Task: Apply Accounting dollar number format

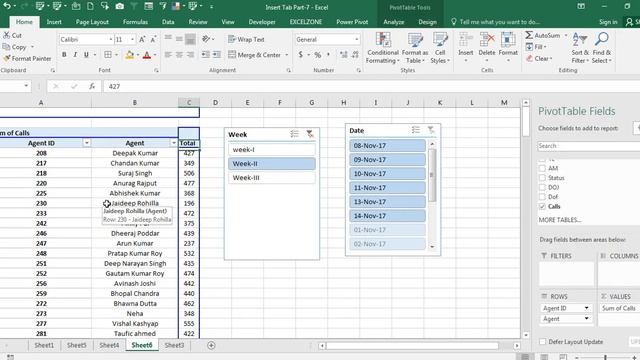Action: click(301, 55)
